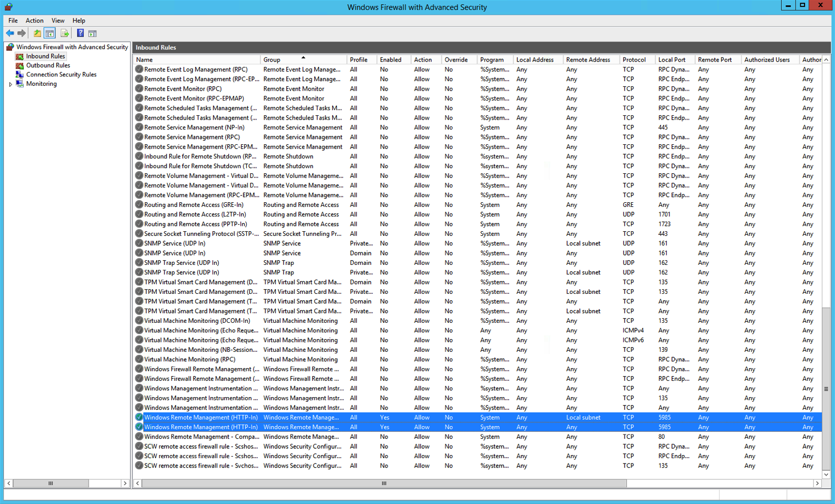Image resolution: width=835 pixels, height=504 pixels.
Task: Click the Connection Security Rules computers icon
Action: 20,74
